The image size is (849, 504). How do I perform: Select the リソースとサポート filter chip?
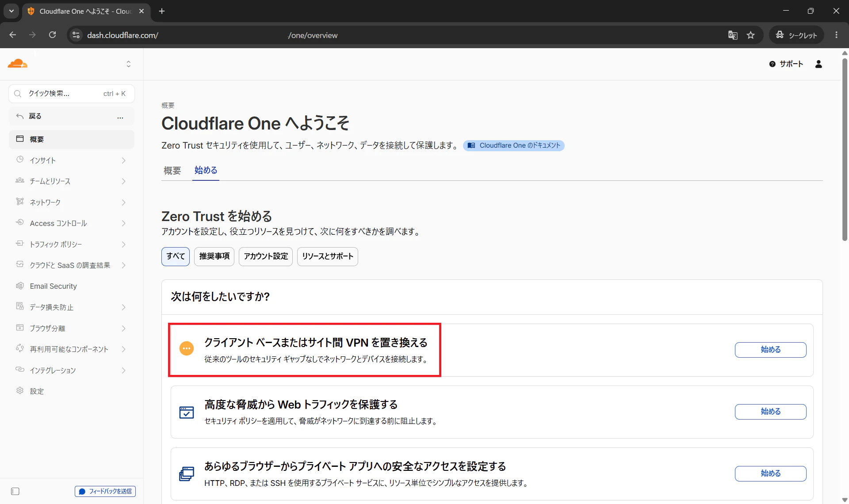pyautogui.click(x=328, y=256)
